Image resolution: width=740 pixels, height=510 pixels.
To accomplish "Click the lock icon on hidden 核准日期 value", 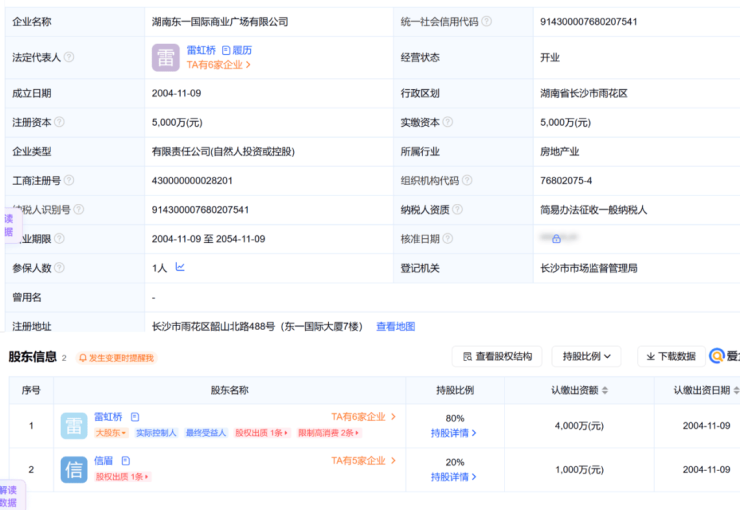I will click(556, 239).
